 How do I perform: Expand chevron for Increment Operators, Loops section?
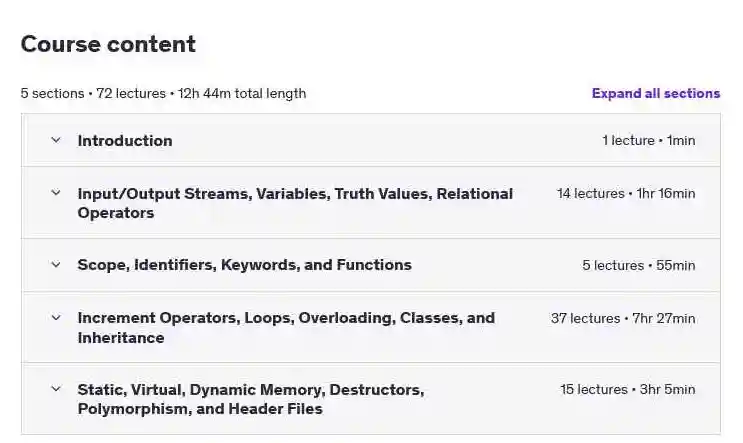tap(56, 317)
